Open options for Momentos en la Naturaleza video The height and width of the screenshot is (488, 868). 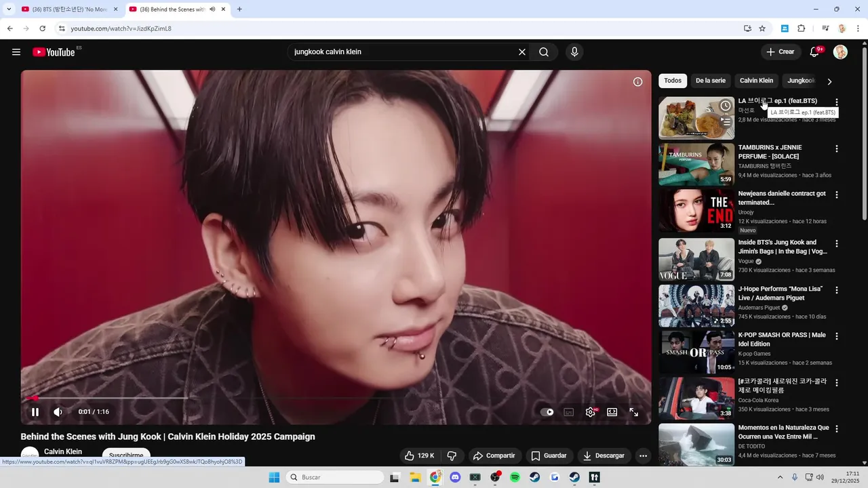[836, 429]
